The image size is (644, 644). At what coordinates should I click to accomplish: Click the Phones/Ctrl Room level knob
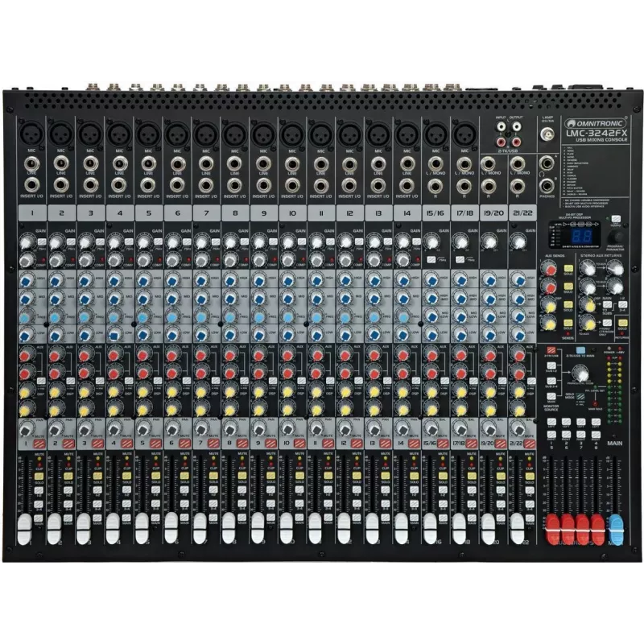(x=580, y=374)
